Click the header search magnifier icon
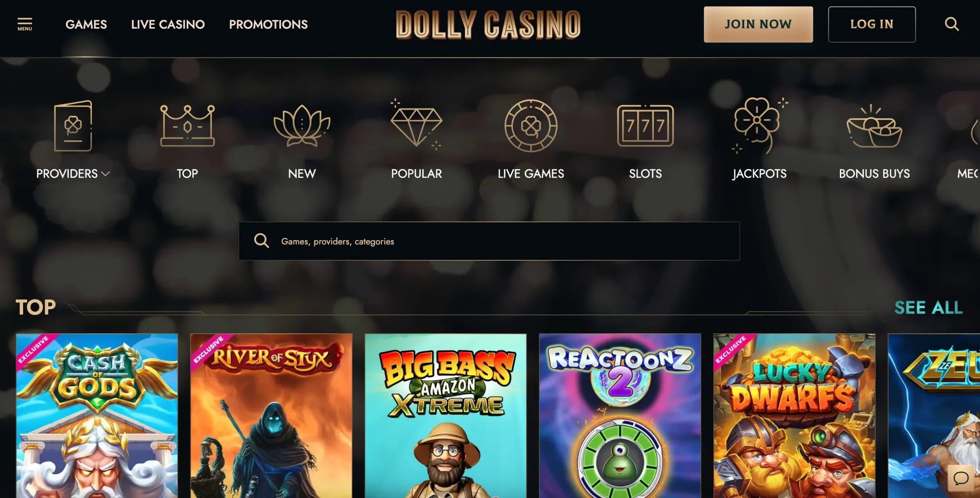Screen dimensions: 980x498 click(952, 24)
